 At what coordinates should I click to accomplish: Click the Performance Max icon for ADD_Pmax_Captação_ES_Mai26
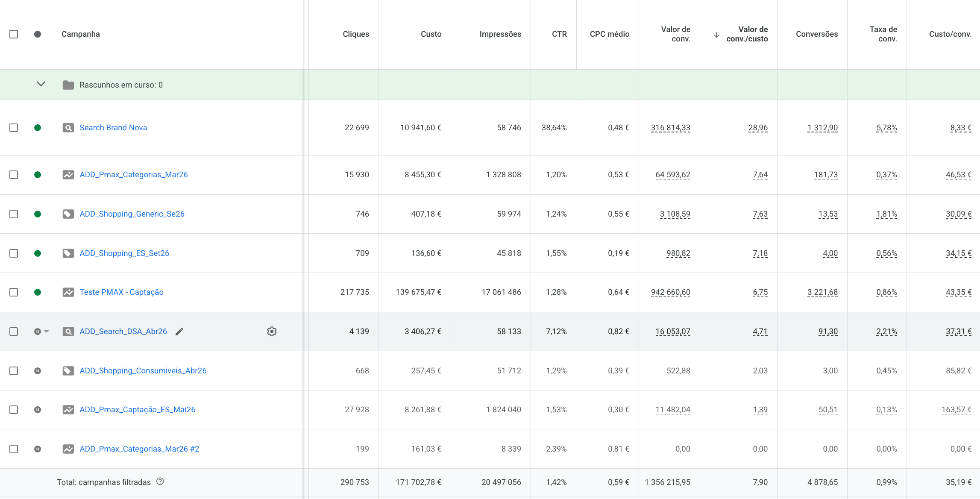tap(68, 410)
